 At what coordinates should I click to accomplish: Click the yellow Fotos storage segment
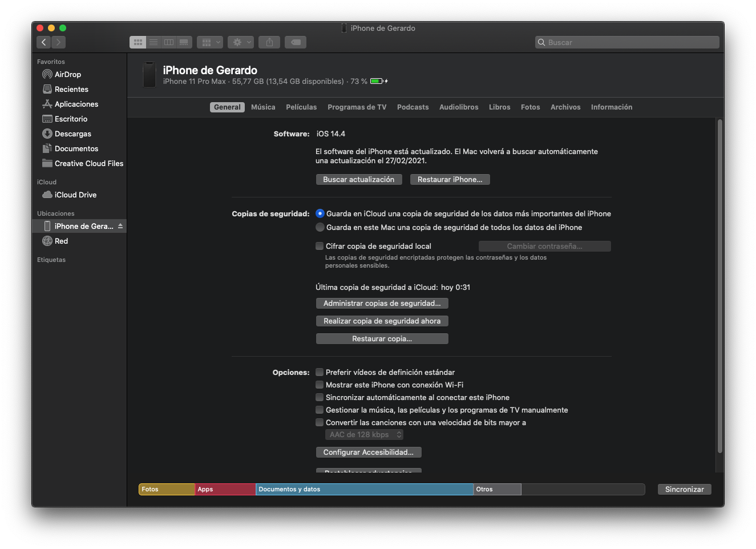click(166, 489)
